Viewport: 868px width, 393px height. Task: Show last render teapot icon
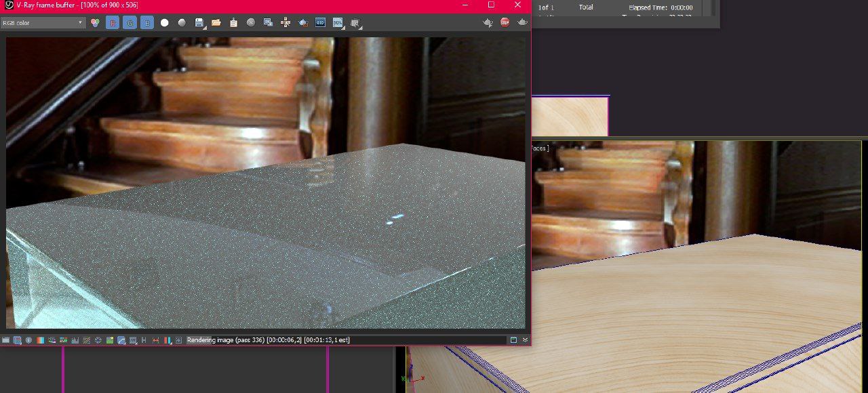(488, 22)
